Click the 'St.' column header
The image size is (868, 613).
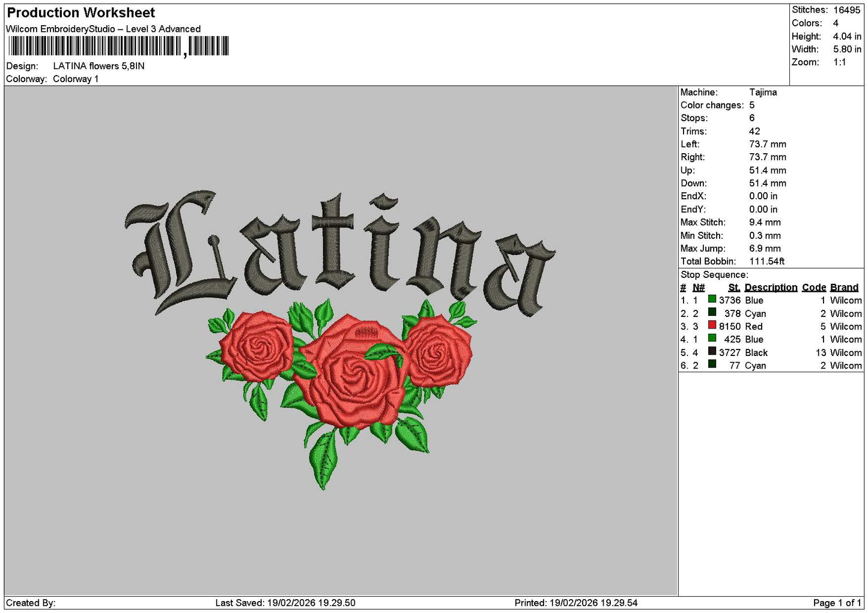[734, 288]
